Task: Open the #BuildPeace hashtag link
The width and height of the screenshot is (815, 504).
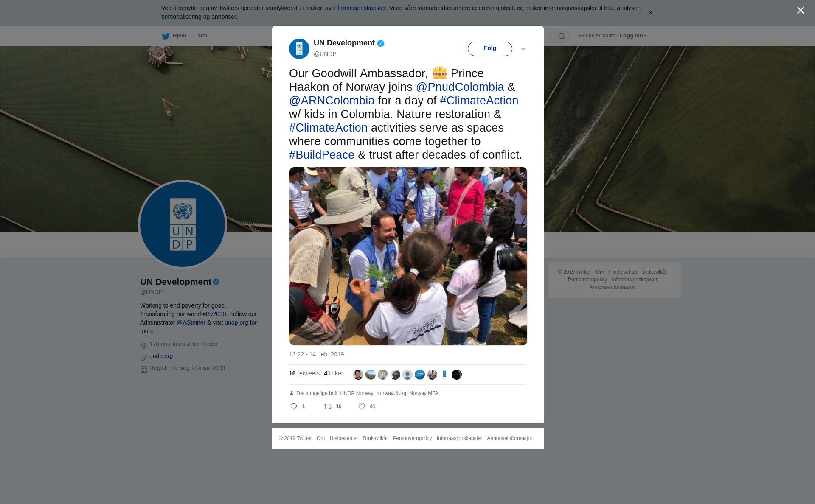Action: tap(322, 155)
